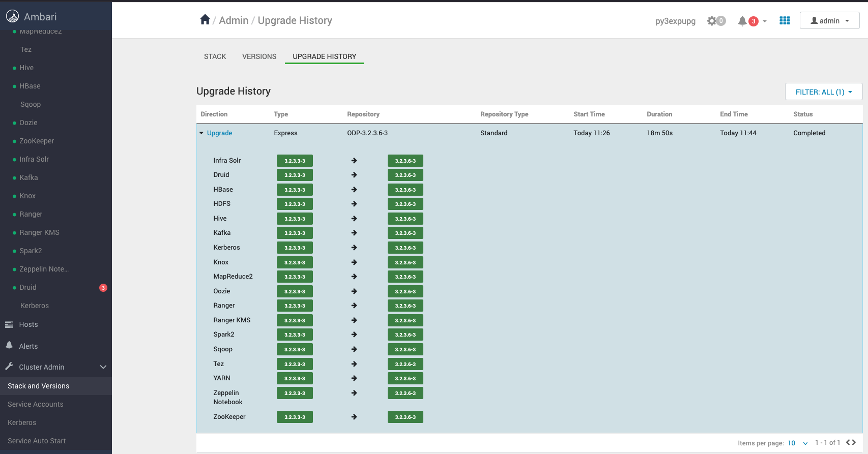
Task: Open background operations gear icon
Action: pyautogui.click(x=712, y=21)
